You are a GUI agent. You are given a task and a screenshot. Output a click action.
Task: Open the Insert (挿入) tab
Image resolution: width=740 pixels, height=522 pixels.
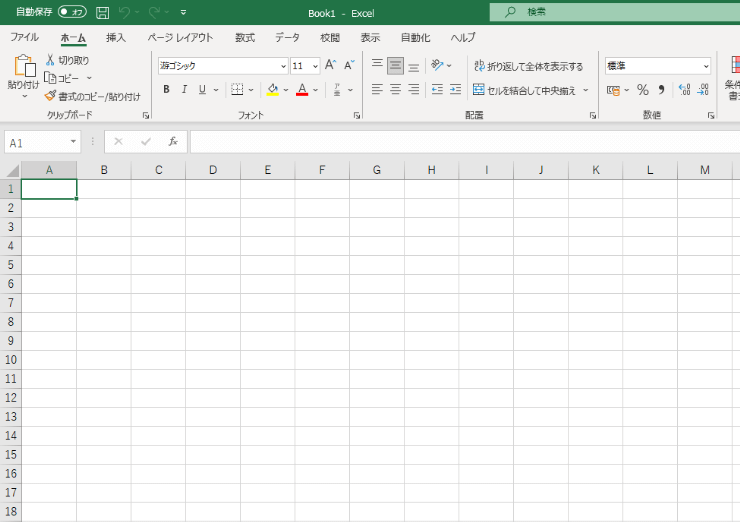pos(116,37)
